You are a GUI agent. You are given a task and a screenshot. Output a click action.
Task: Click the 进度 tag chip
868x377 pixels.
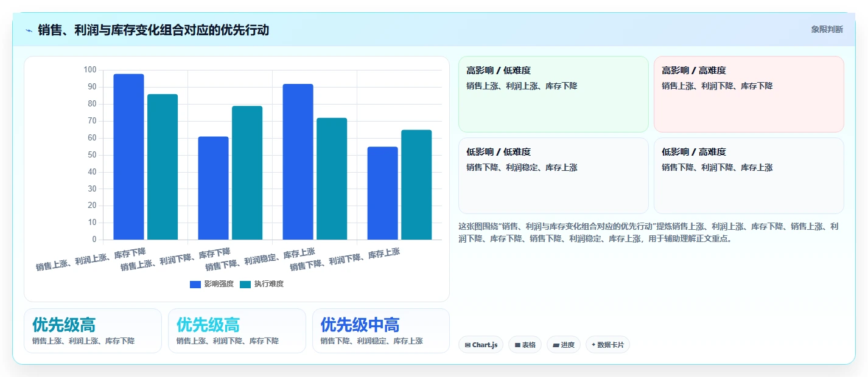[x=564, y=345]
